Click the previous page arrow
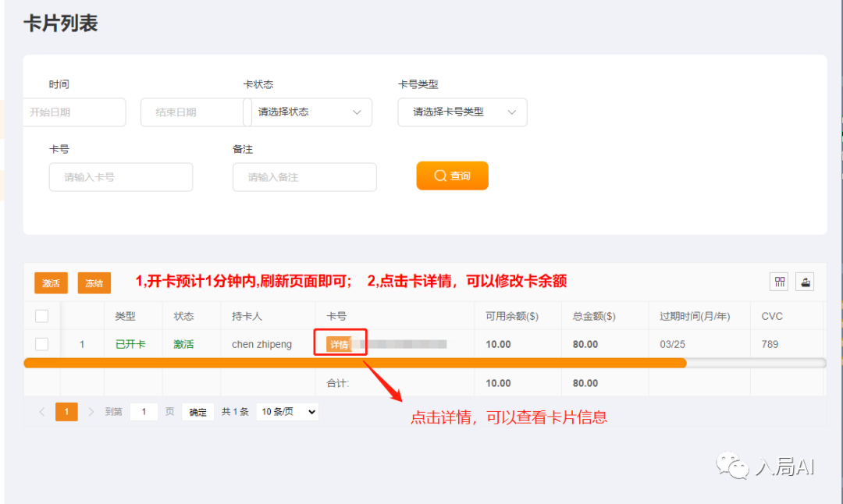This screenshot has width=843, height=504. (42, 412)
